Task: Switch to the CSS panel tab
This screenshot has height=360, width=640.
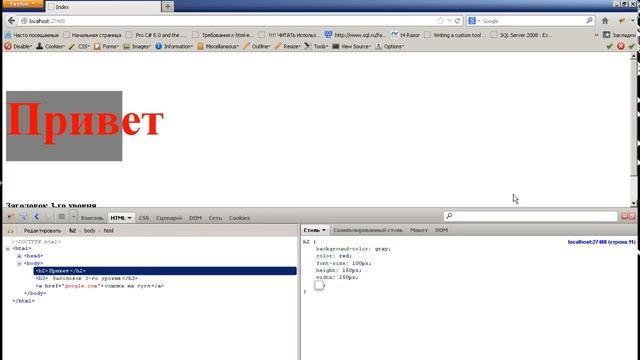Action: (144, 218)
